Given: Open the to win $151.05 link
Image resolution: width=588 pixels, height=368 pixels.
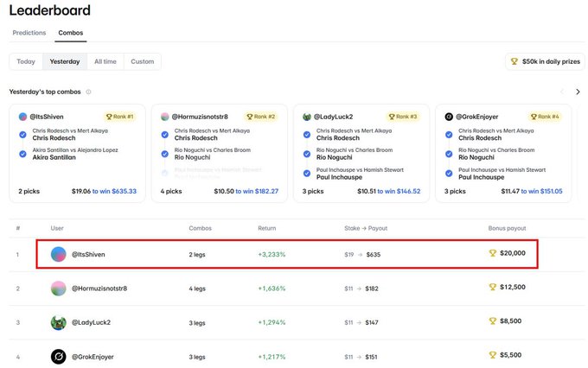Looking at the screenshot, I should pos(541,191).
